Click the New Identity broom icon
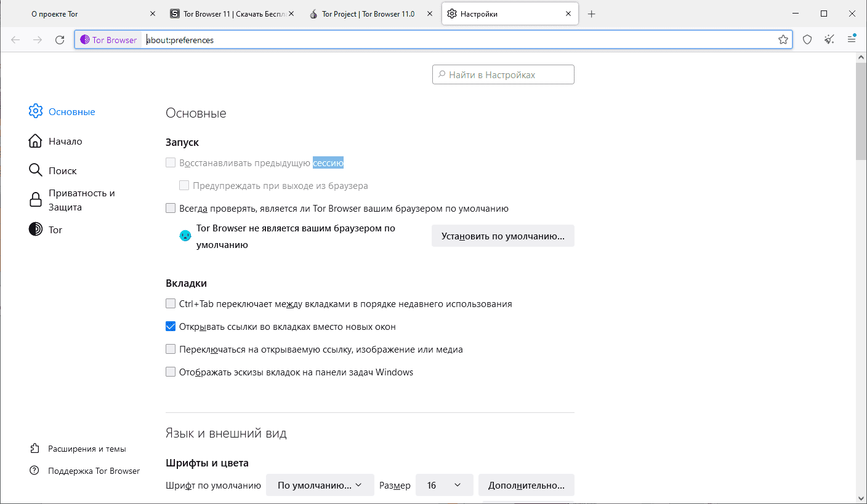The height and width of the screenshot is (504, 867). click(829, 40)
